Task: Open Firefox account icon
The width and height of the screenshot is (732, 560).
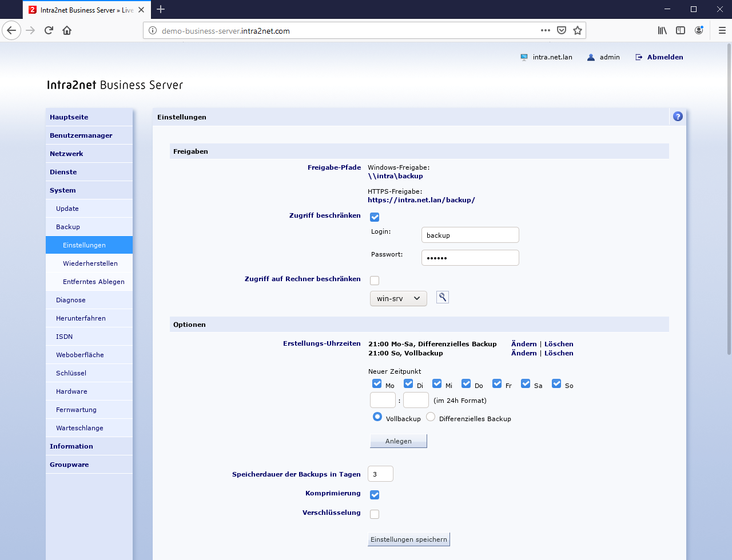Action: (x=699, y=30)
